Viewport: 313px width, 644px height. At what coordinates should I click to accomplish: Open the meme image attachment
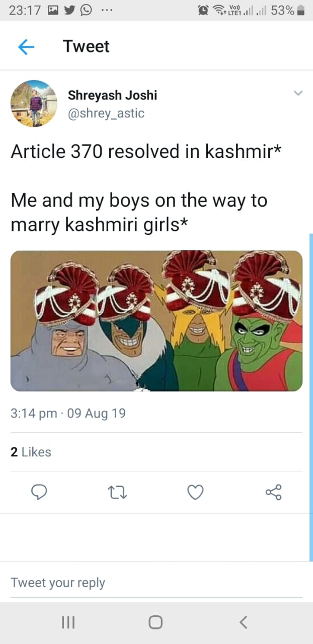point(156,321)
